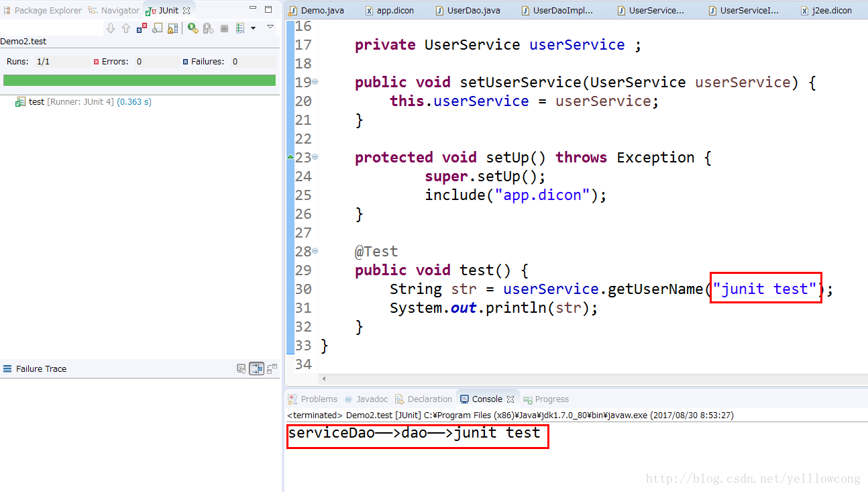Maximize the JUnit view panel
Screen dimensions: 868x492
[x=268, y=9]
